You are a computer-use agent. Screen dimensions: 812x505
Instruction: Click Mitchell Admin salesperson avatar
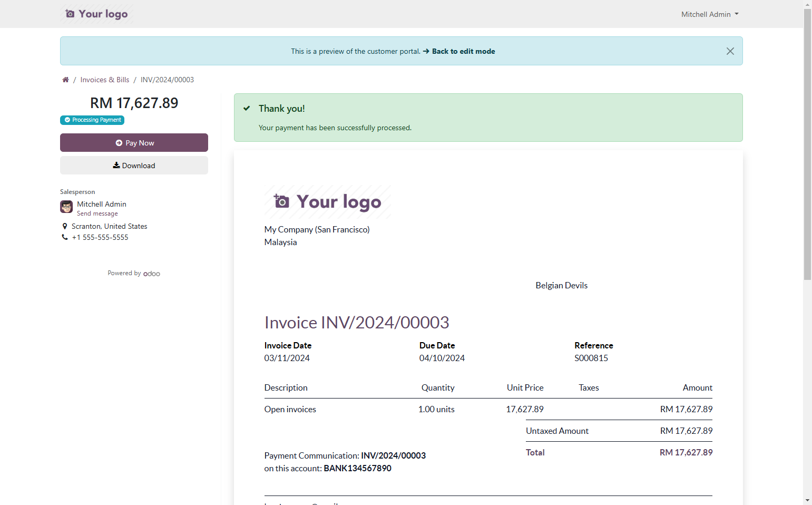click(x=66, y=207)
